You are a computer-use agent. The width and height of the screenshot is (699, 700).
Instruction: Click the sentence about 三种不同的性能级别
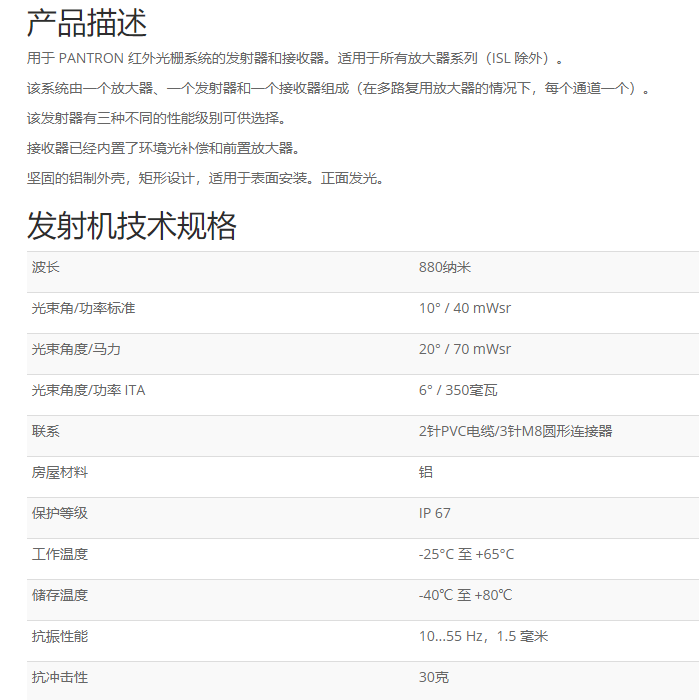[x=157, y=118]
